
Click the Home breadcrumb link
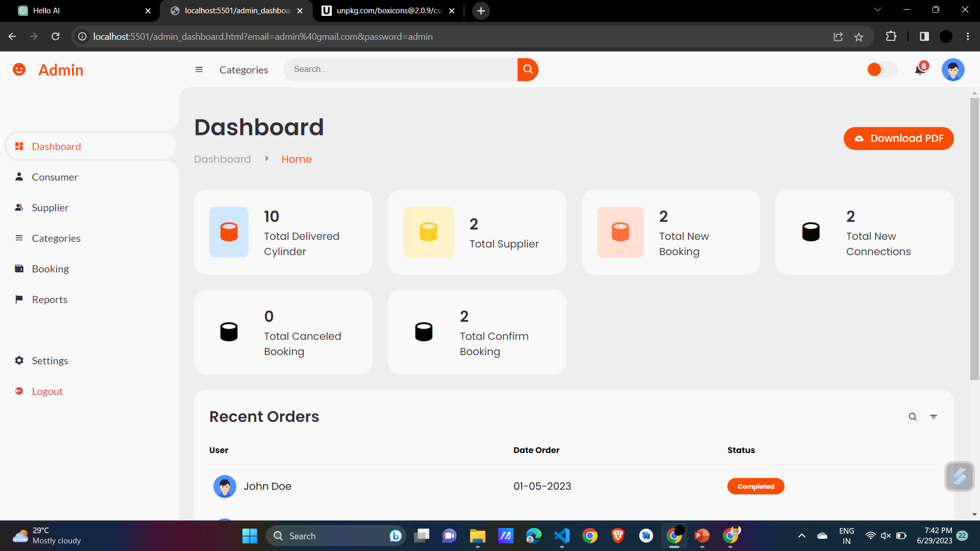pos(296,159)
